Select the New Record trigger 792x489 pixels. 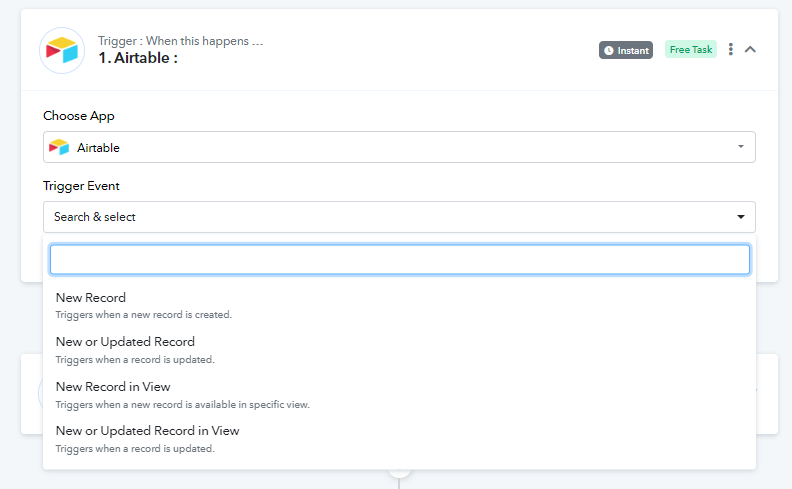(399, 306)
